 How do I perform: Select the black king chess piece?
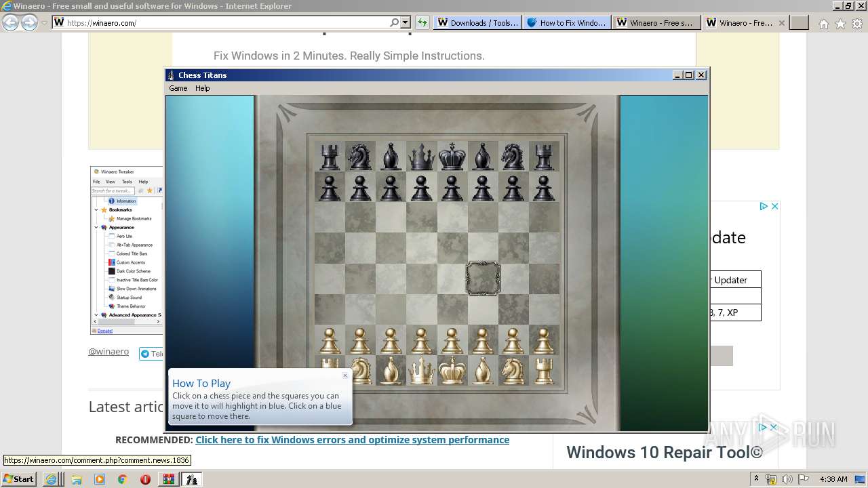tap(452, 156)
